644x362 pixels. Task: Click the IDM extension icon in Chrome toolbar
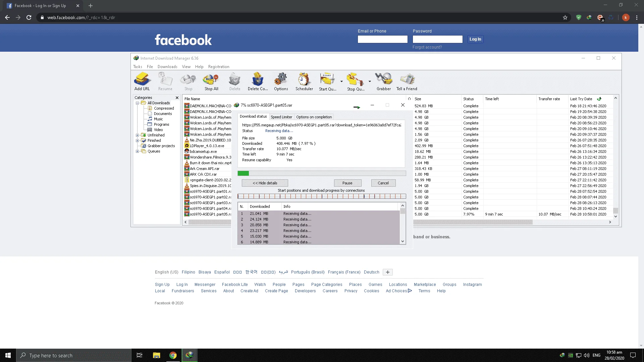[589, 17]
